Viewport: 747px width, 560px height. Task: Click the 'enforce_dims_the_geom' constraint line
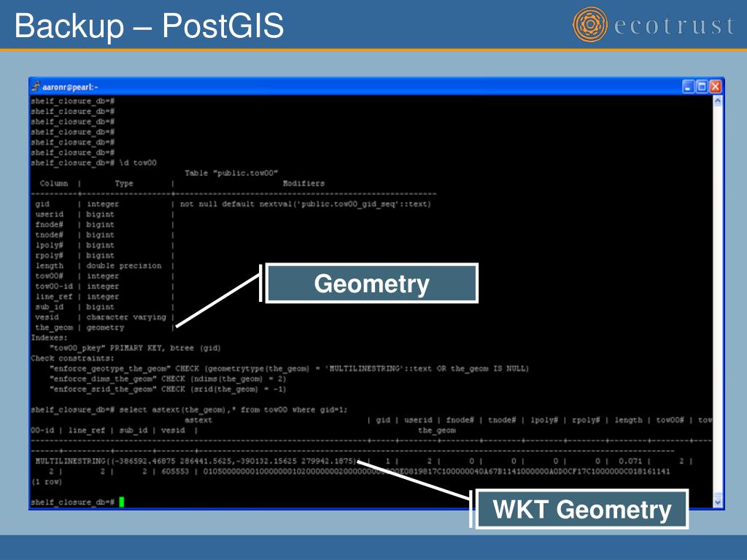pyautogui.click(x=168, y=379)
